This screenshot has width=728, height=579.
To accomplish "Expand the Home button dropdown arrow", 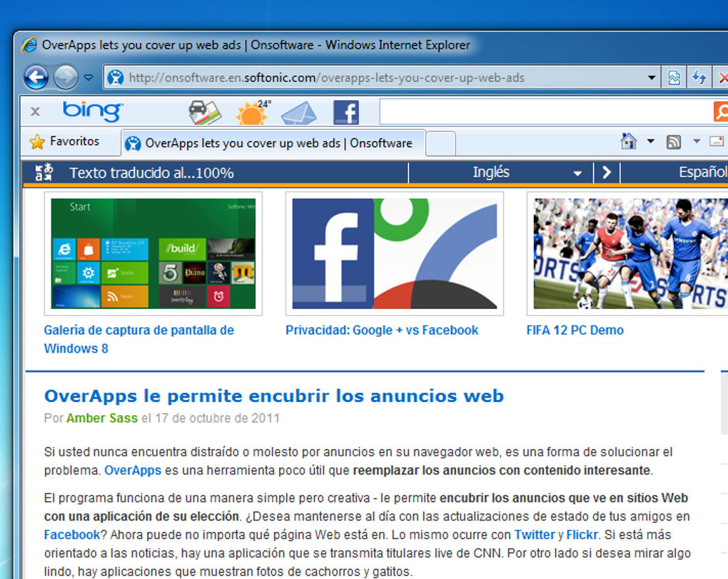I will click(651, 141).
